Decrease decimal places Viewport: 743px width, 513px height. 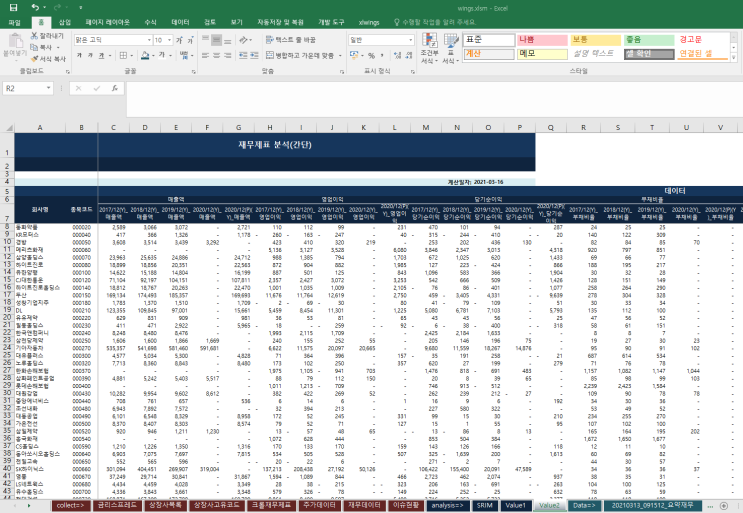point(408,55)
